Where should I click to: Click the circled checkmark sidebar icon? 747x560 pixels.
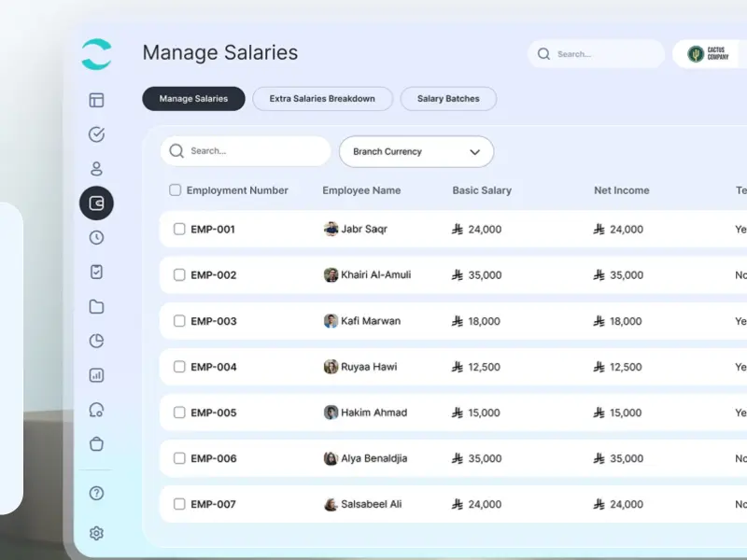tap(96, 134)
